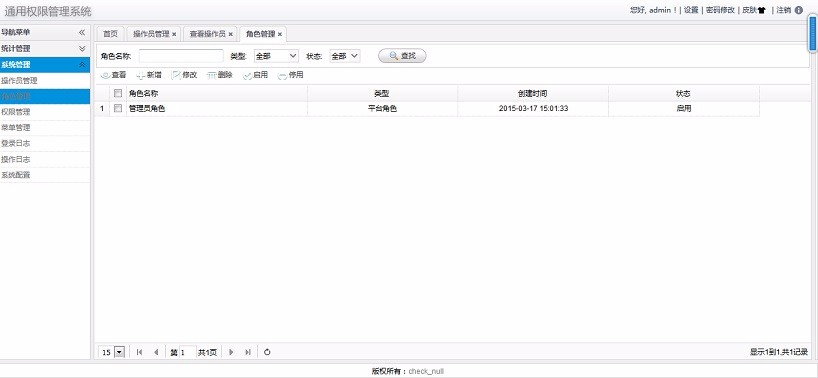Open the 状态 dropdown showing 全部
818x378 pixels.
click(x=345, y=56)
